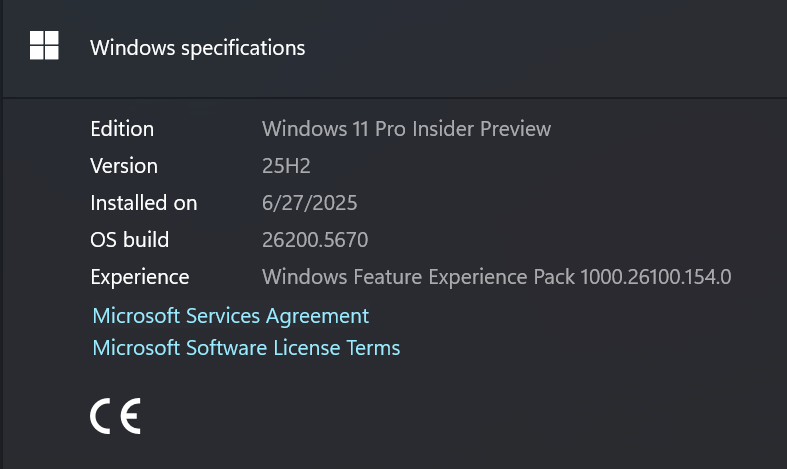Click the word Agreement in first link
The height and width of the screenshot is (469, 787).
317,316
